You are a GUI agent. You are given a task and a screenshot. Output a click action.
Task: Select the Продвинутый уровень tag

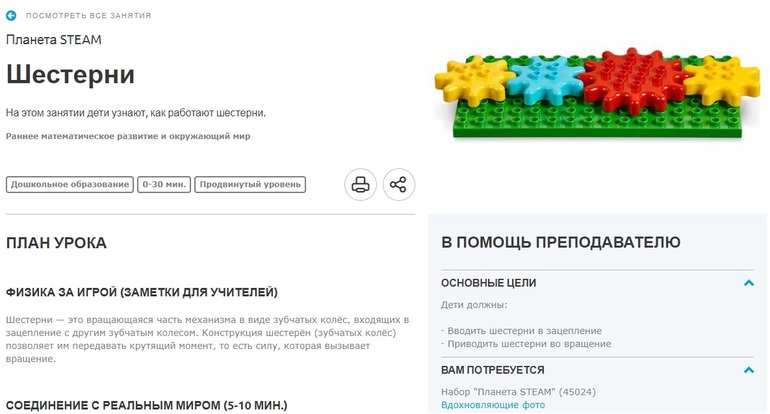coord(250,185)
